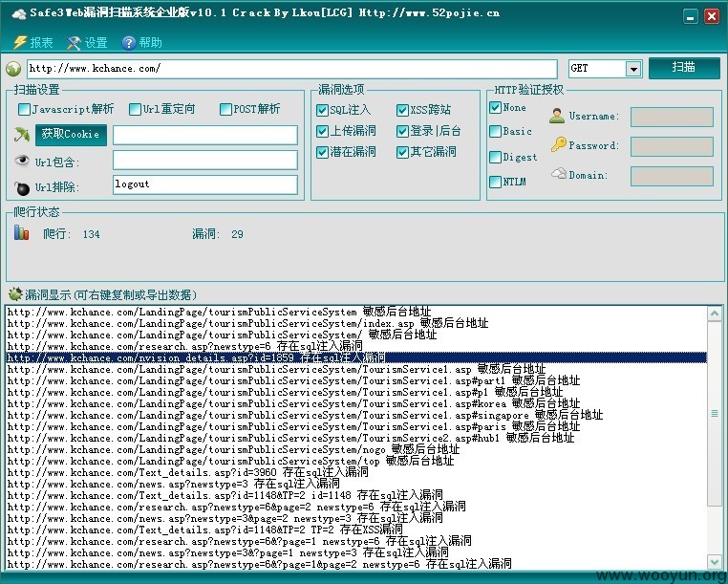Click the 扫描 scan button
The width and height of the screenshot is (728, 584).
click(x=684, y=68)
